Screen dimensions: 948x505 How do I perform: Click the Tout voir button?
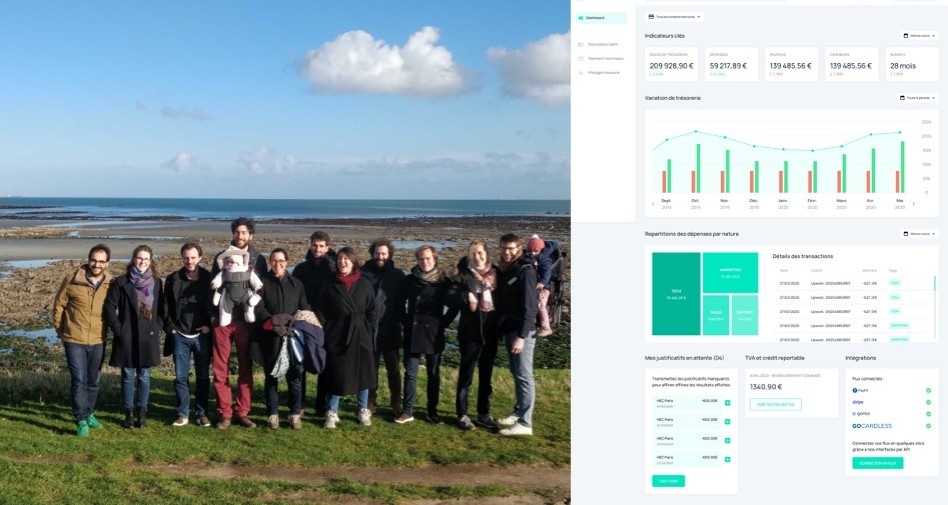(668, 481)
